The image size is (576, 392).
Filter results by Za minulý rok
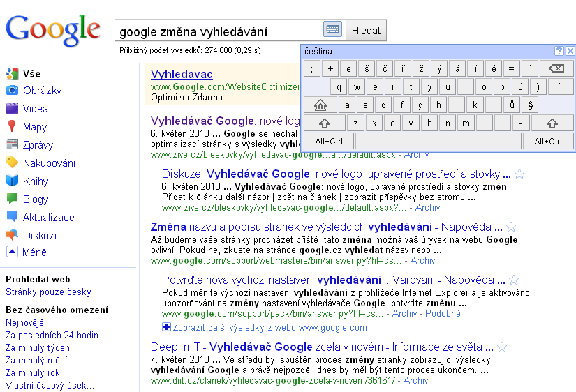(x=33, y=372)
